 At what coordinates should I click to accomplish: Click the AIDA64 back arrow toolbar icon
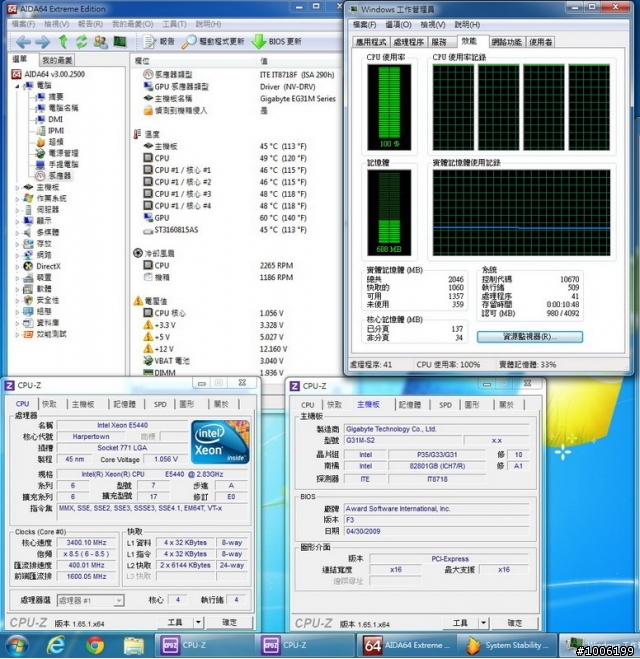23,42
